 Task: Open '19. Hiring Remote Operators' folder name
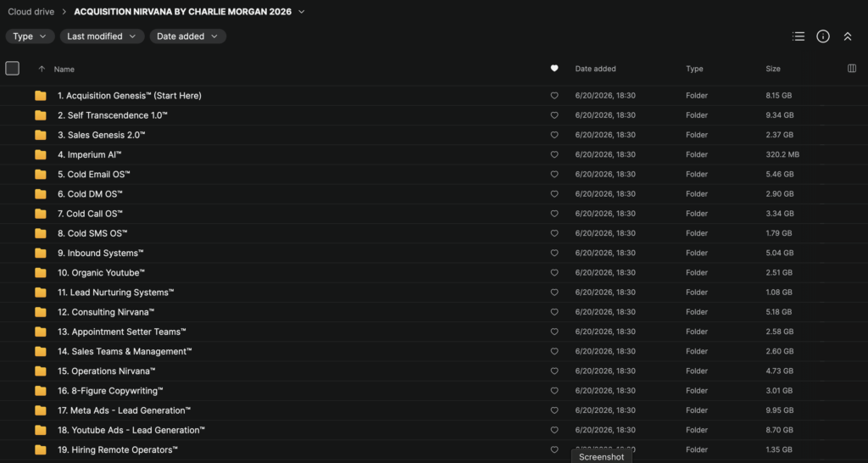[x=118, y=449]
